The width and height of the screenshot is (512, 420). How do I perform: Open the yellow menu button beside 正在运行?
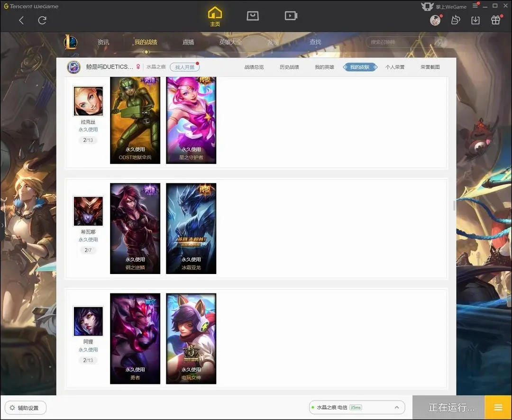click(498, 408)
